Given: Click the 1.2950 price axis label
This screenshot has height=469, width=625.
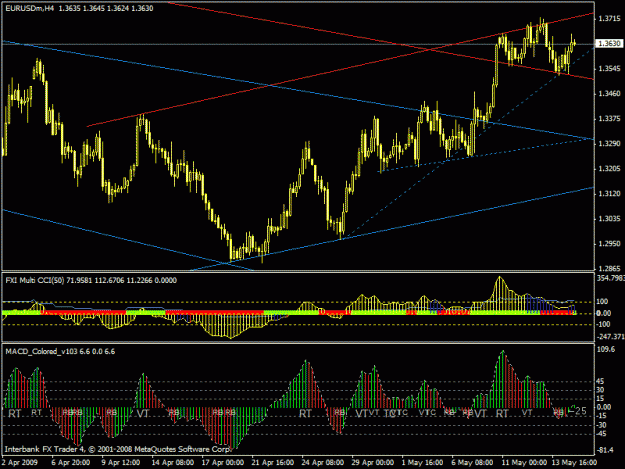Looking at the screenshot, I should coord(609,244).
